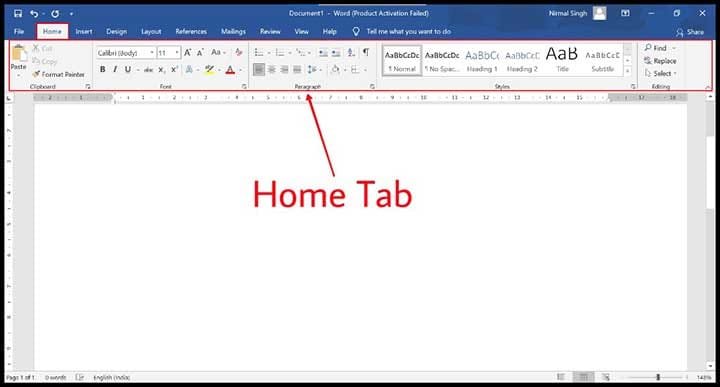Apply the Heading 1 style
This screenshot has height=387, width=720.
482,61
